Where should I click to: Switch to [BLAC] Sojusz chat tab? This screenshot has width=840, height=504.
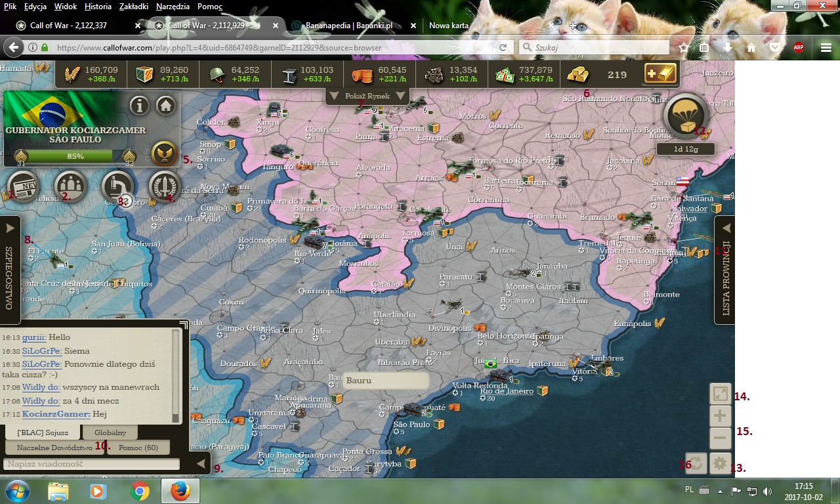click(x=43, y=432)
